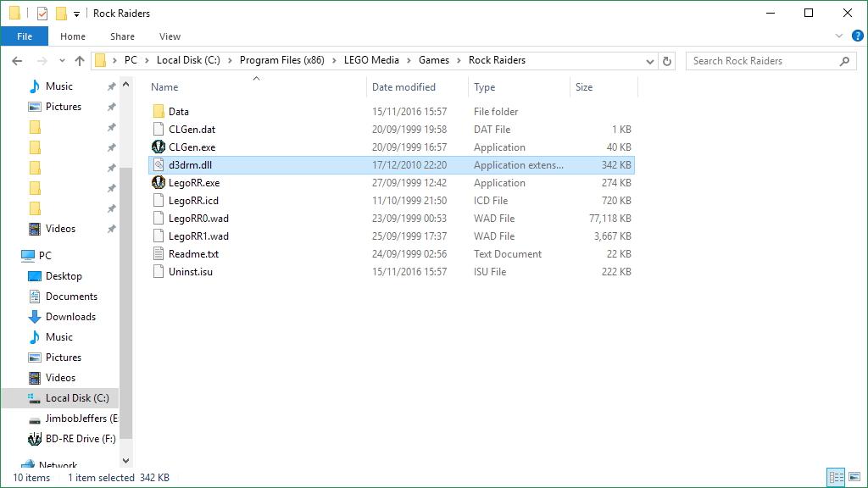Open Music under PC
868x488 pixels.
pos(59,337)
